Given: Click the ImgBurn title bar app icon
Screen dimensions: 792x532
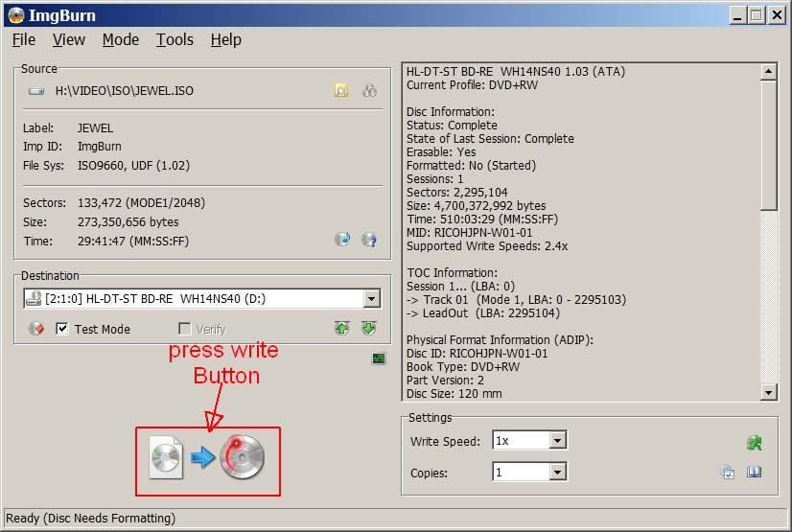Looking at the screenshot, I should click(x=15, y=15).
